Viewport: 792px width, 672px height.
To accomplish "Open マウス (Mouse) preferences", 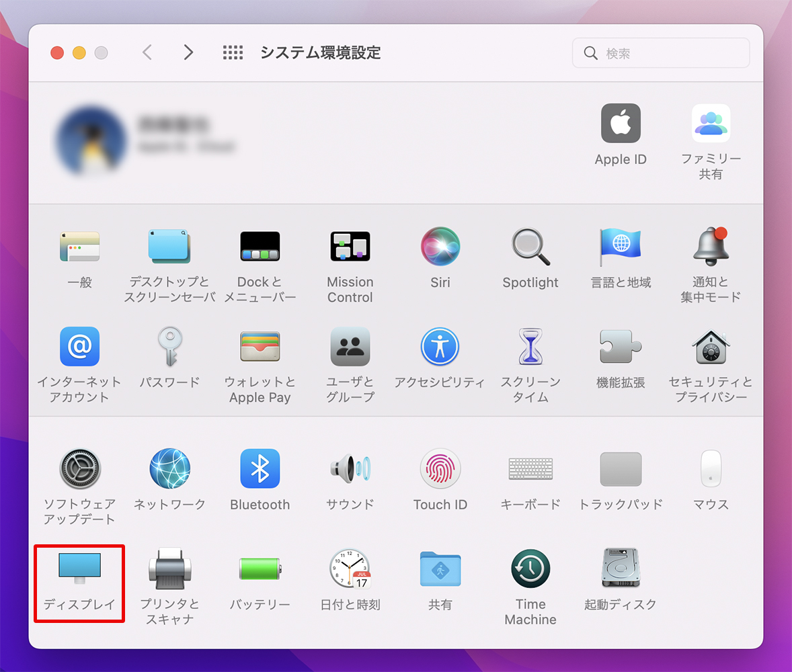I will [711, 468].
